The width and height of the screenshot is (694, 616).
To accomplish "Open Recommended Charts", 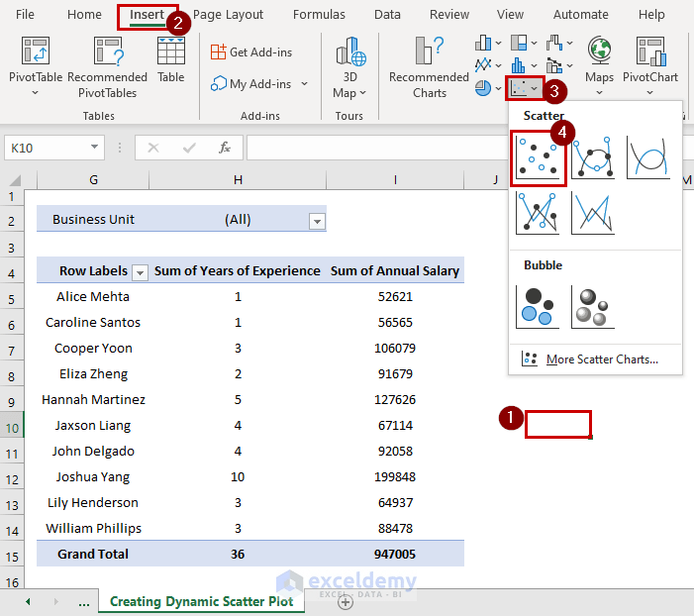I will pyautogui.click(x=429, y=67).
